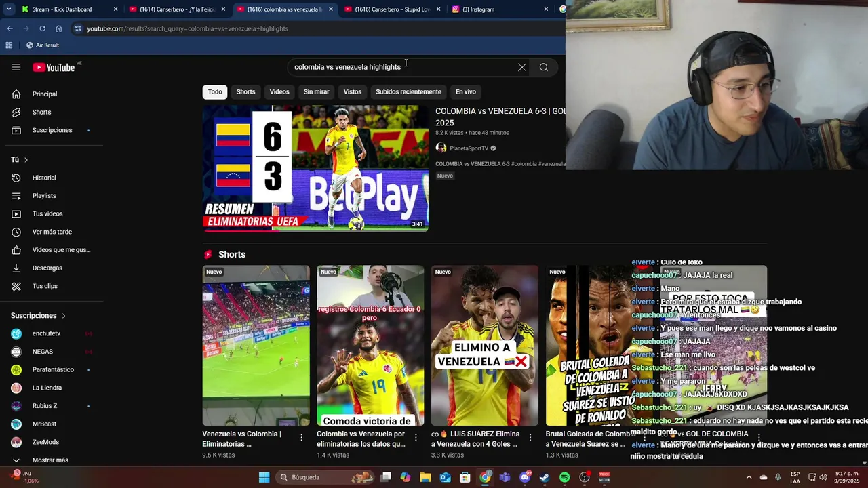Viewport: 868px width, 488px height.
Task: Open the ELIMINO A VENEZUELA short thumbnail
Action: click(485, 346)
